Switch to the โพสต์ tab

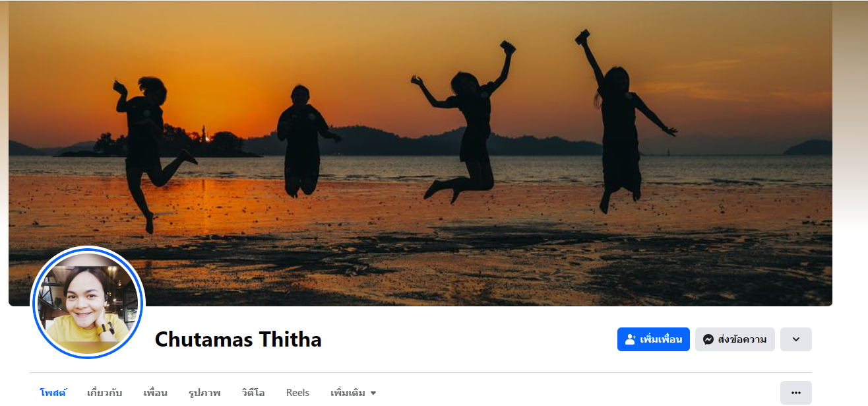[x=53, y=393]
